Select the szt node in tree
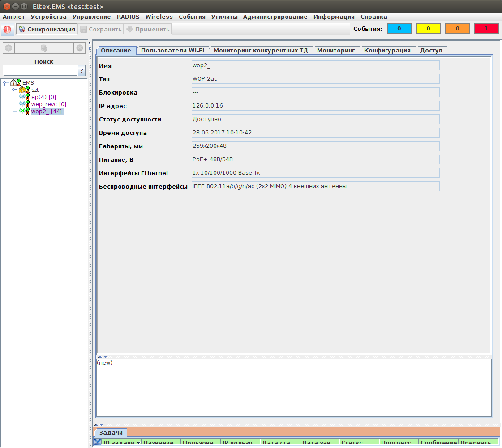This screenshot has width=502, height=448. point(35,90)
